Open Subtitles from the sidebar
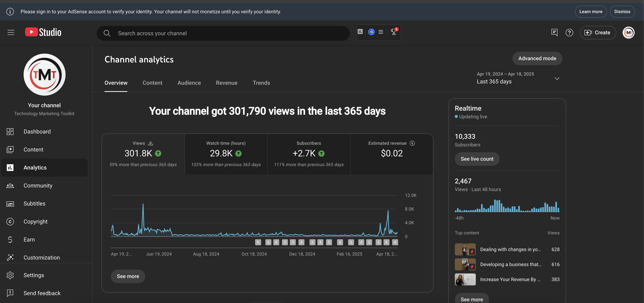644x303 pixels. [34, 203]
